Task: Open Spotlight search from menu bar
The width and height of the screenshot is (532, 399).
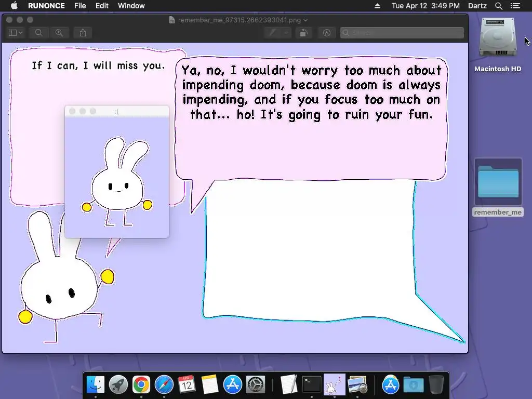Action: pyautogui.click(x=498, y=6)
